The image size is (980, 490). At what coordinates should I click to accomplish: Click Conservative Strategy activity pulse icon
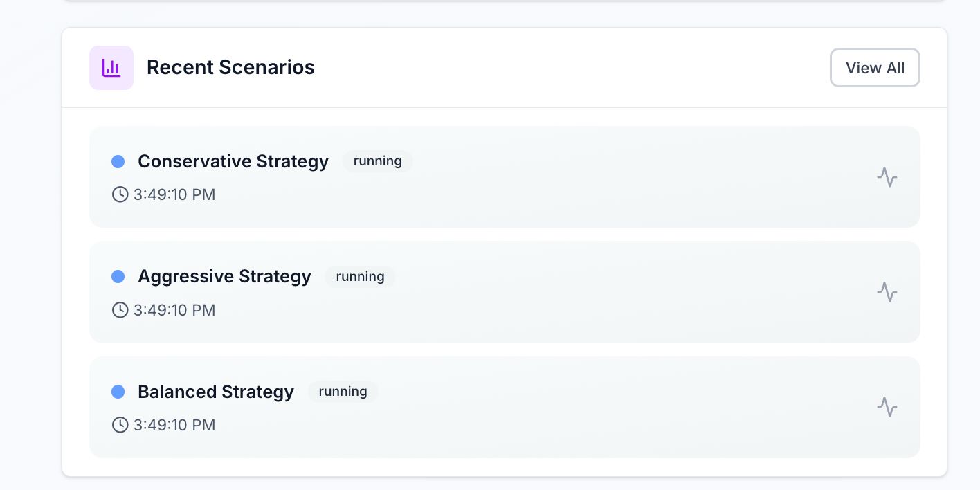887,177
